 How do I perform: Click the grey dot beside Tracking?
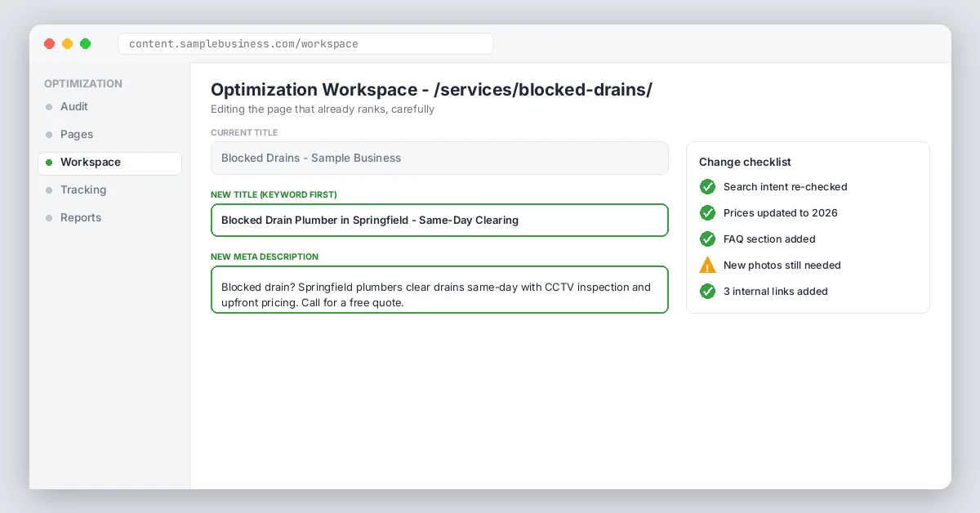(49, 190)
